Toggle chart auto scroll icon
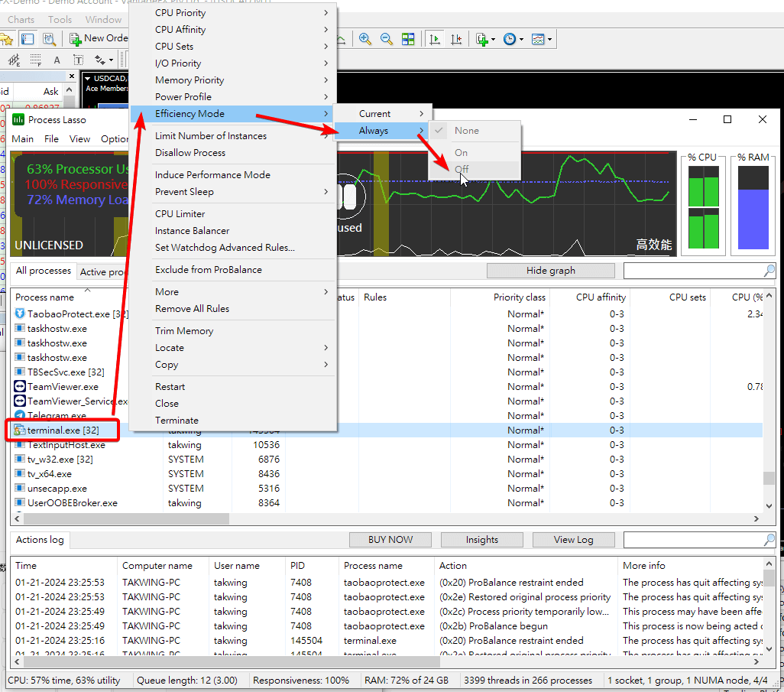This screenshot has width=784, height=692. pos(435,39)
